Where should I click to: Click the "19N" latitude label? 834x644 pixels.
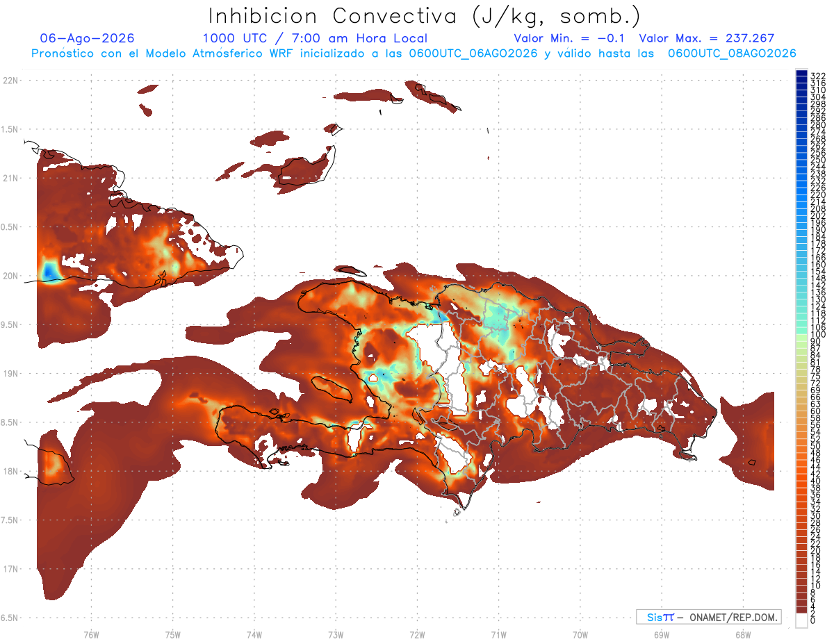(10, 373)
